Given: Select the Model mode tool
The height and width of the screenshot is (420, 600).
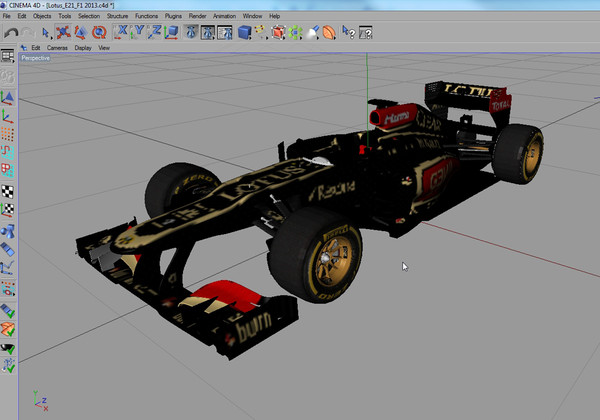Looking at the screenshot, I should tap(8, 98).
